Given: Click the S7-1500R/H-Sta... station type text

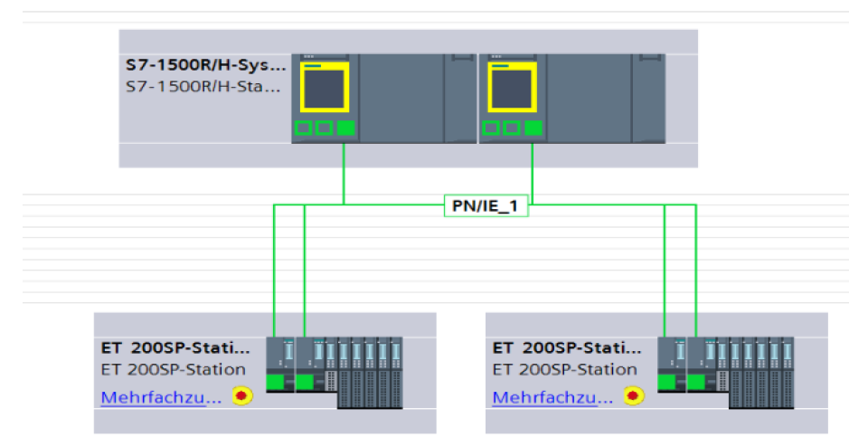Looking at the screenshot, I should point(203,87).
